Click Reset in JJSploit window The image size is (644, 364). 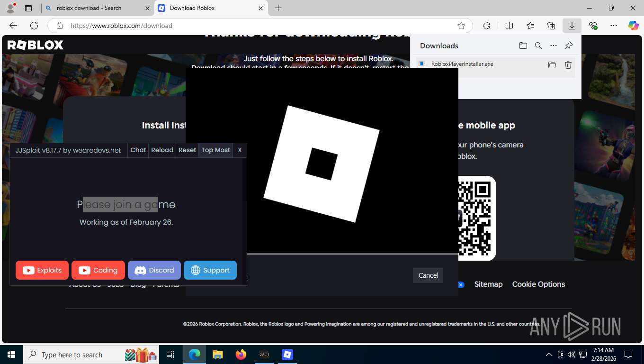[187, 150]
